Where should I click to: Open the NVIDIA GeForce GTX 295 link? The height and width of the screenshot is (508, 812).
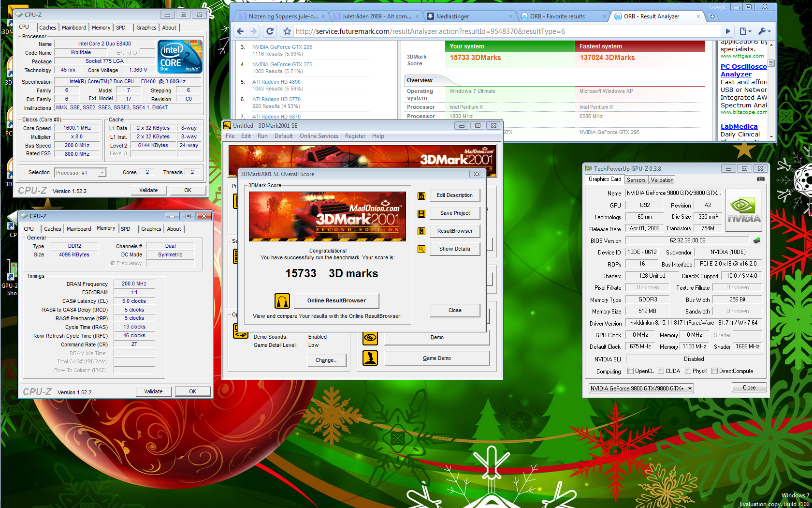coord(282,47)
